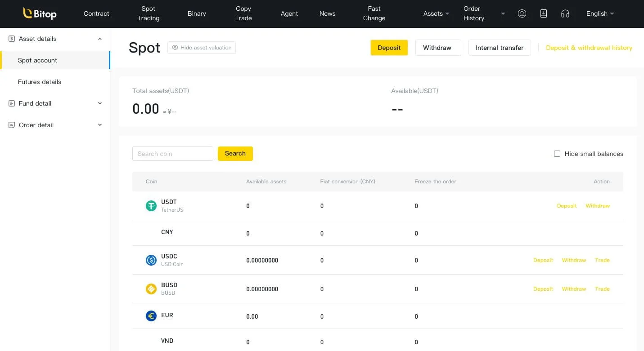The height and width of the screenshot is (351, 644).
Task: Click the USDC coin icon
Action: click(151, 260)
